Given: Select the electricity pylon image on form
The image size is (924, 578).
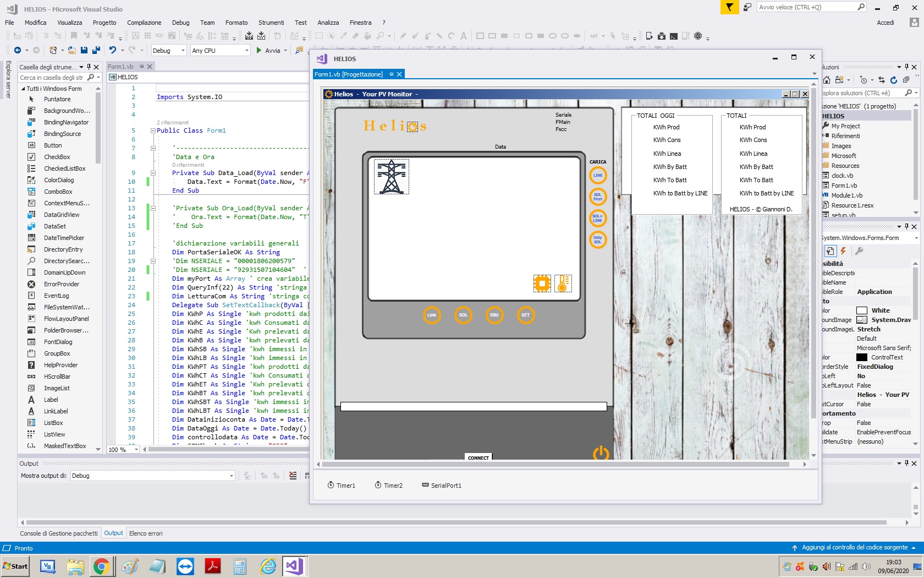Looking at the screenshot, I should (x=391, y=177).
